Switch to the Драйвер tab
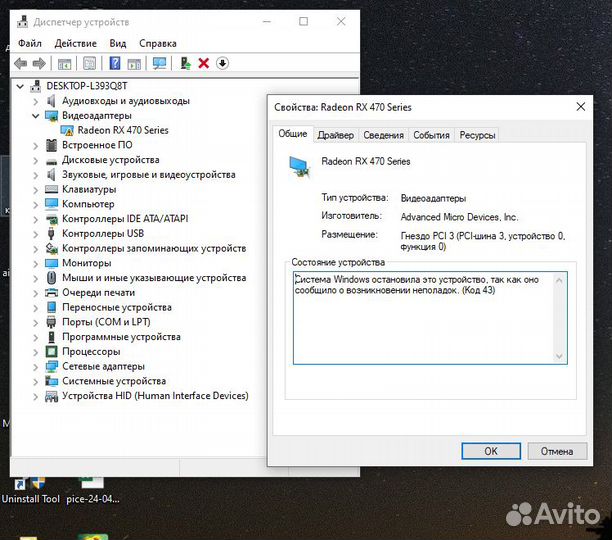Viewport: 612px width, 540px height. pos(335,135)
